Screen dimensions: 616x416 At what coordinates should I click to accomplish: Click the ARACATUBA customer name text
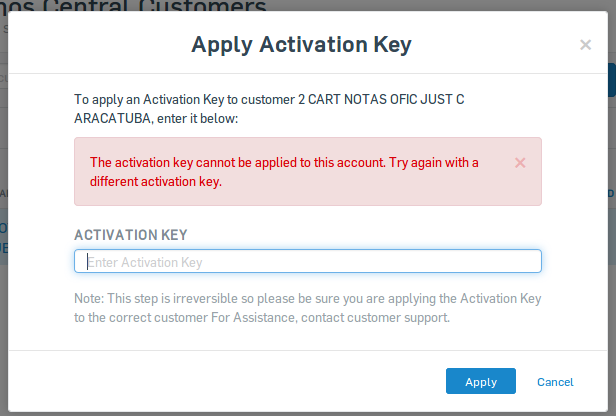pyautogui.click(x=112, y=118)
